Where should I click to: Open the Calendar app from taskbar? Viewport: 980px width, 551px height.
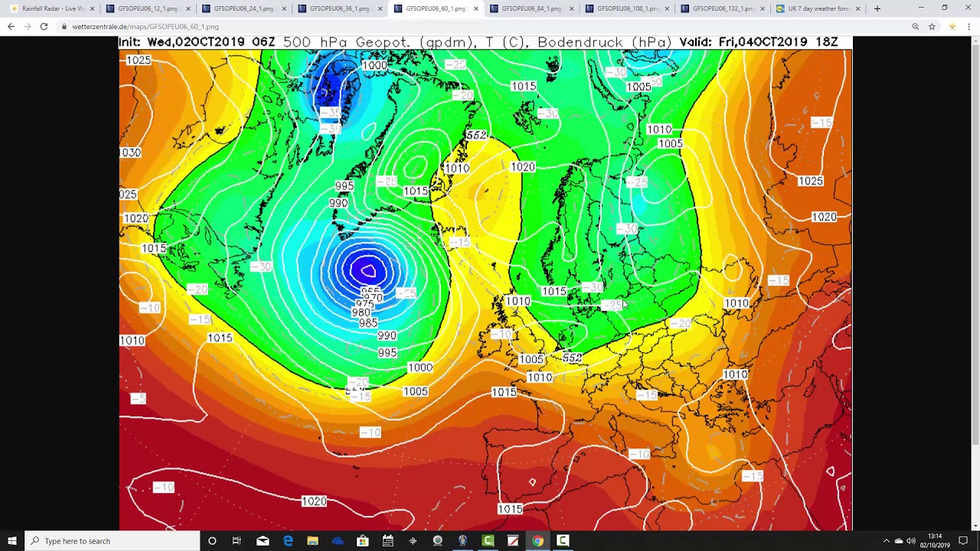(388, 541)
